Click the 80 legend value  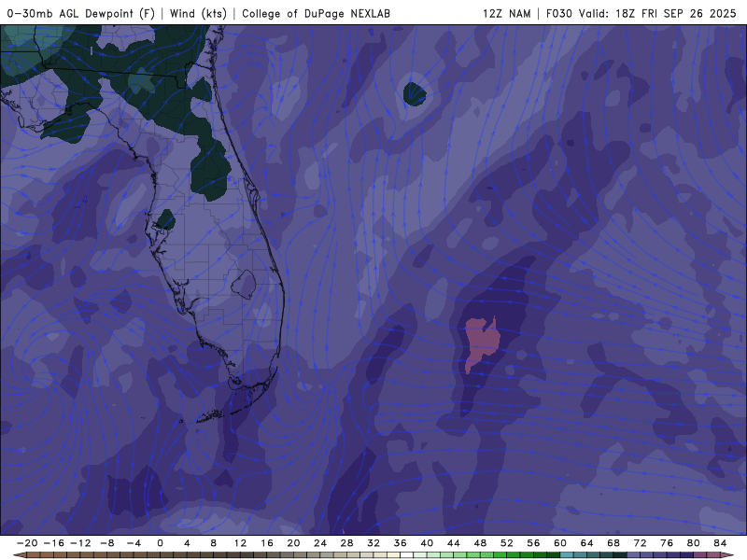[694, 543]
